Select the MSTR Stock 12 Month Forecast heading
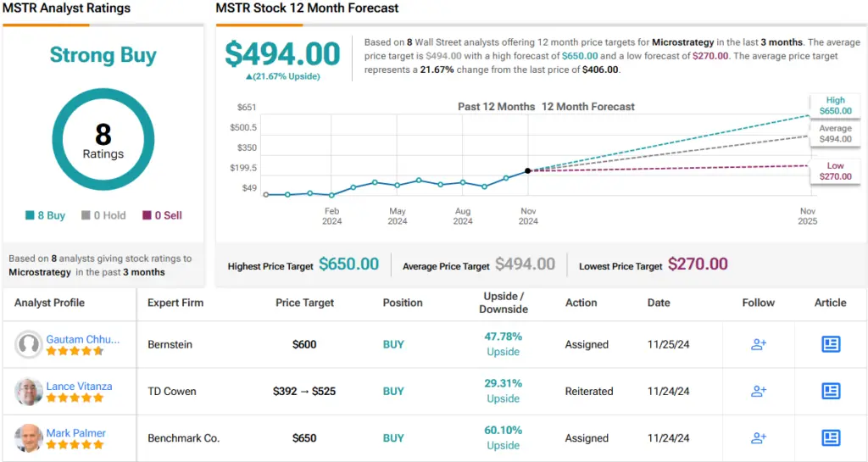Image resolution: width=868 pixels, height=462 pixels. click(307, 8)
